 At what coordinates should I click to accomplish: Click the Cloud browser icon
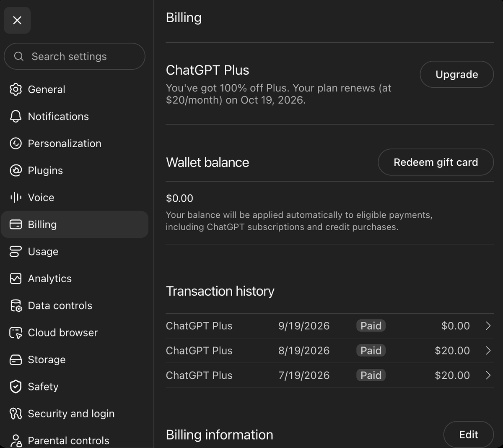tap(16, 333)
